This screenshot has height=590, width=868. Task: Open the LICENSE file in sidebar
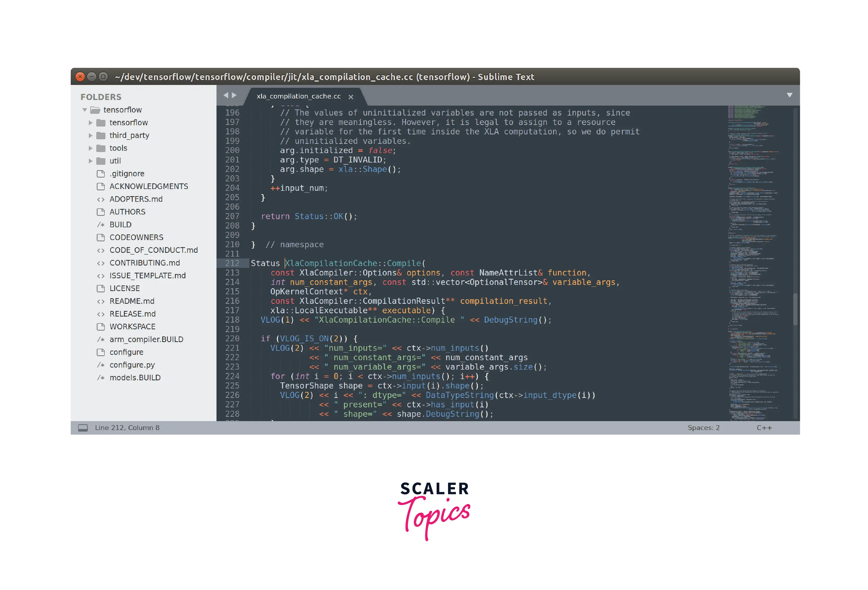(124, 288)
